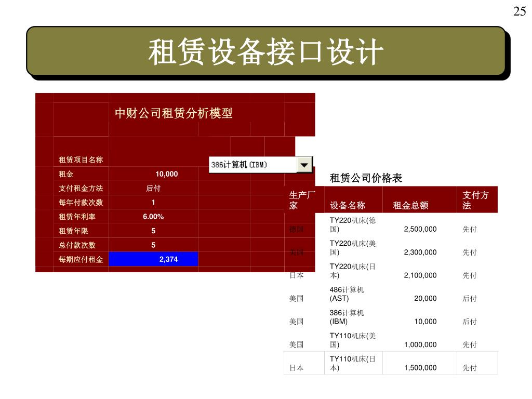Click 先付 in the TY110机床(日本) row
The image size is (532, 399).
470,368
